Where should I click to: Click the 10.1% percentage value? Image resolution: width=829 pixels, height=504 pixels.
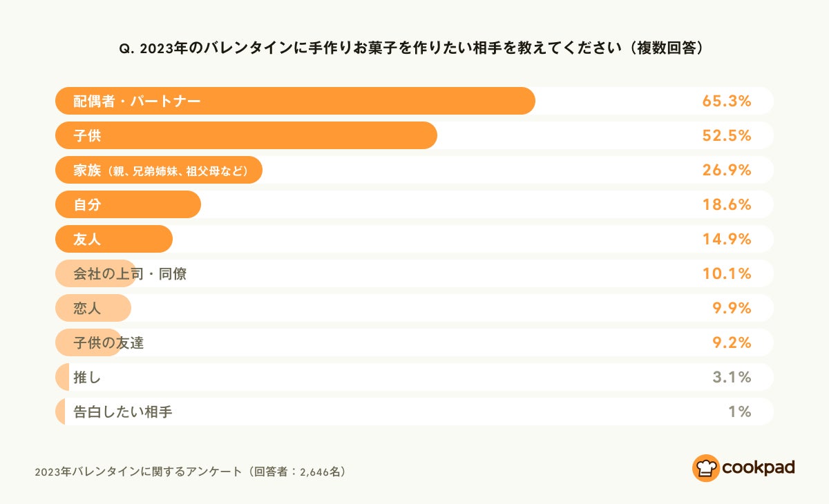click(726, 274)
